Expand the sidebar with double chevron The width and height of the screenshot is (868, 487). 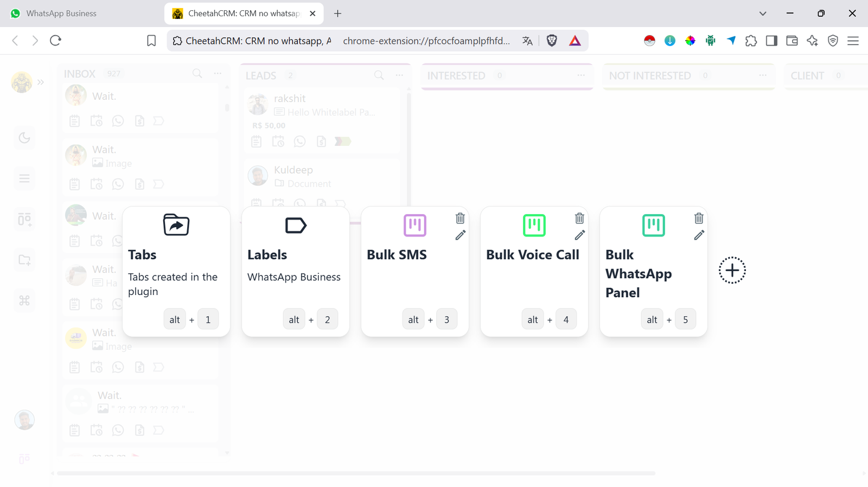click(41, 82)
